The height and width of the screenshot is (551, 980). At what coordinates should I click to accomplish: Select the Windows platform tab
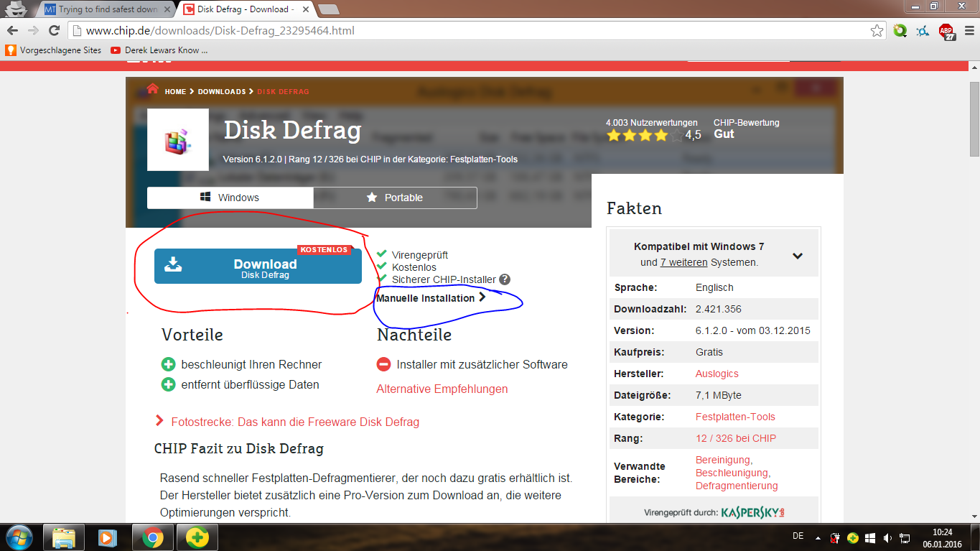tap(230, 198)
